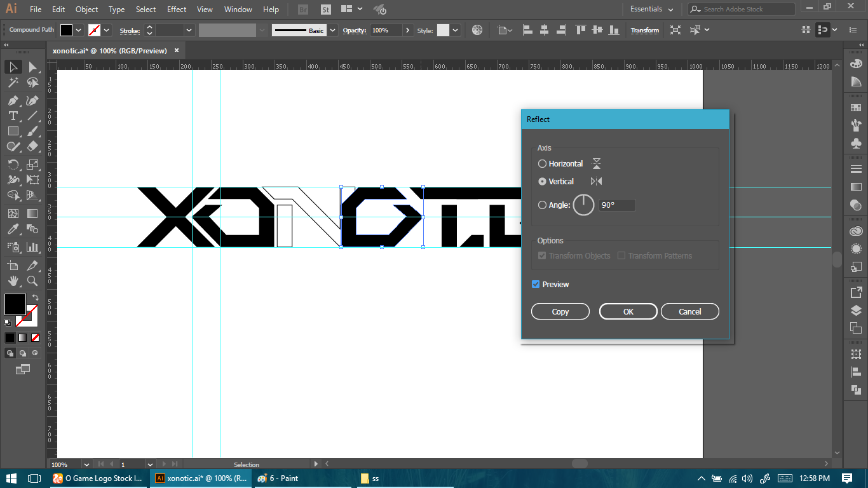Choose the Vertical axis radio button

tap(542, 181)
